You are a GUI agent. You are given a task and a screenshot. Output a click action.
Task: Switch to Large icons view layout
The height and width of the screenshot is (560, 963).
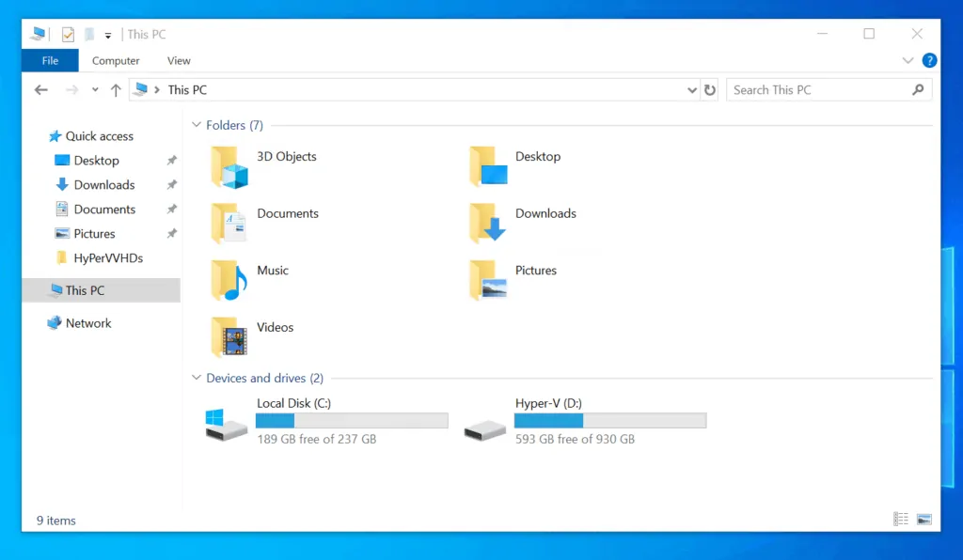(x=924, y=519)
